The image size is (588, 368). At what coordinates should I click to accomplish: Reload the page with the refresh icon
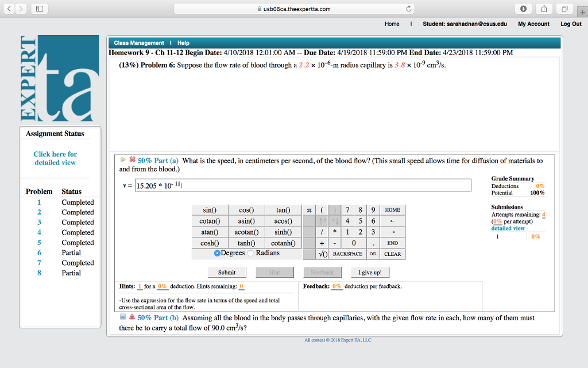click(409, 9)
